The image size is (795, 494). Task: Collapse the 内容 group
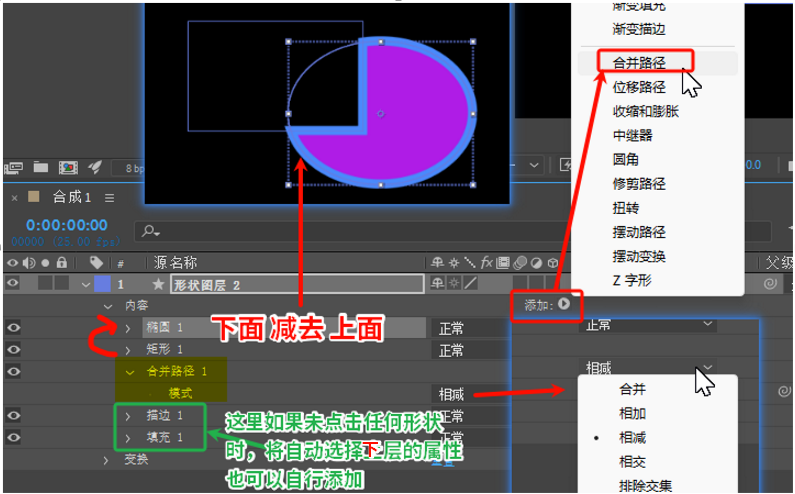pyautogui.click(x=107, y=306)
